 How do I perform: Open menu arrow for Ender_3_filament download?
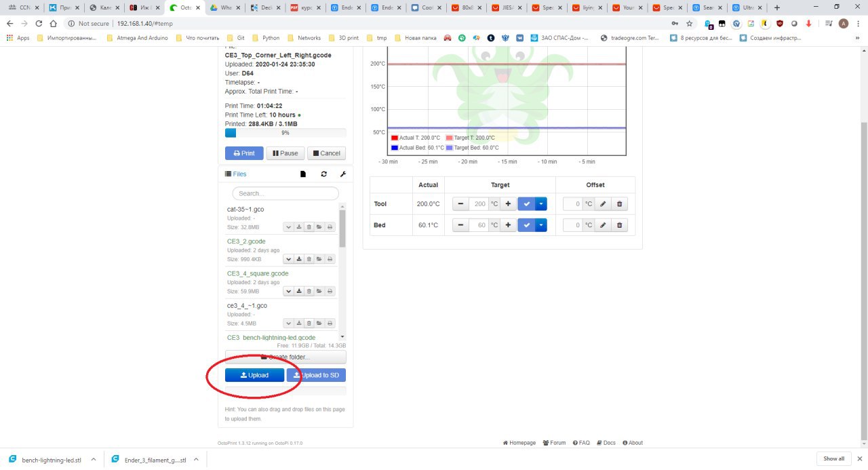tap(195, 459)
